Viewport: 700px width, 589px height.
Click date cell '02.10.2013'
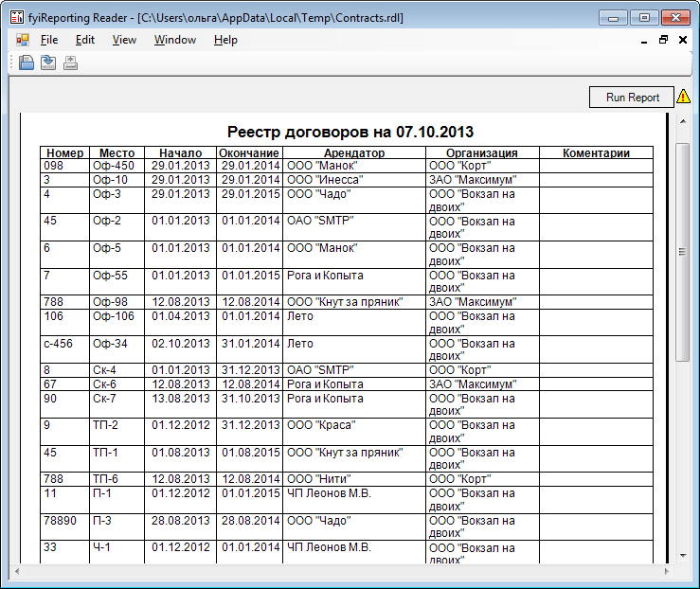coord(180,349)
